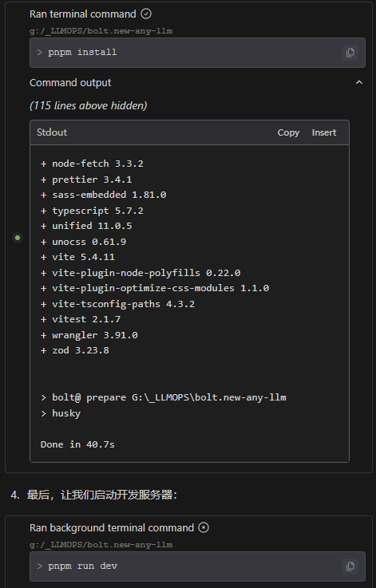The height and width of the screenshot is (588, 376).
Task: Click the pnpm run dev command field
Action: click(197, 566)
